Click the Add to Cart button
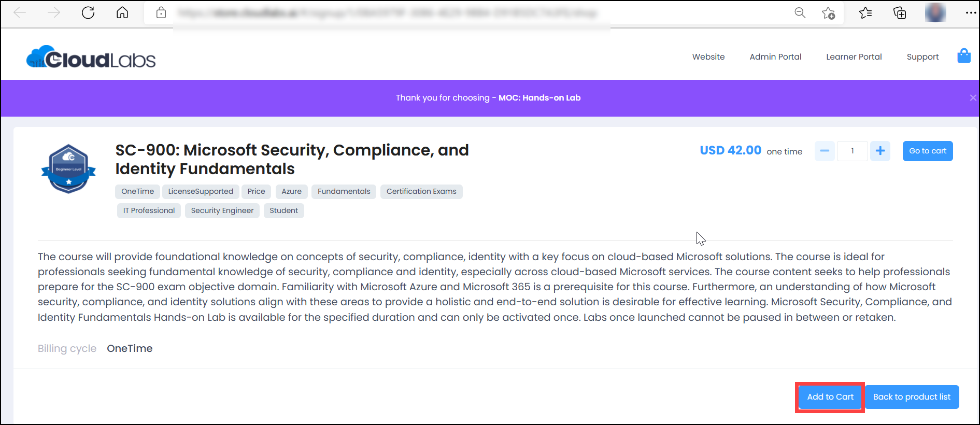Image resolution: width=980 pixels, height=425 pixels. tap(830, 397)
